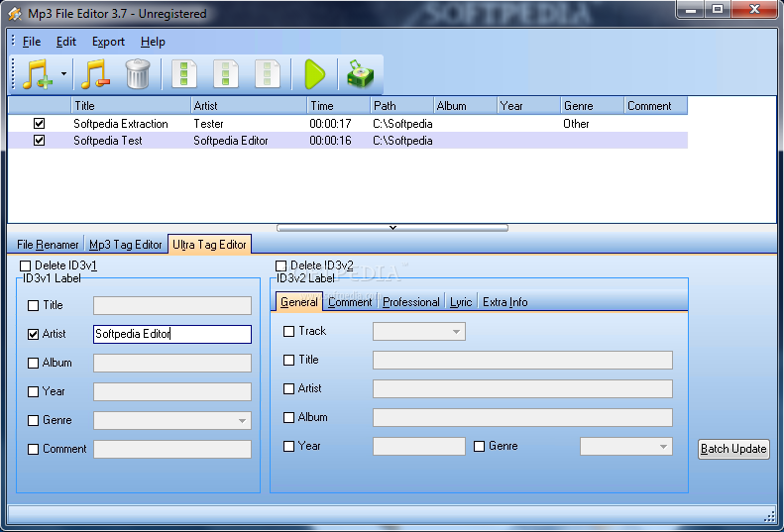784x532 pixels.
Task: Sort by the Title column header
Action: pos(131,105)
